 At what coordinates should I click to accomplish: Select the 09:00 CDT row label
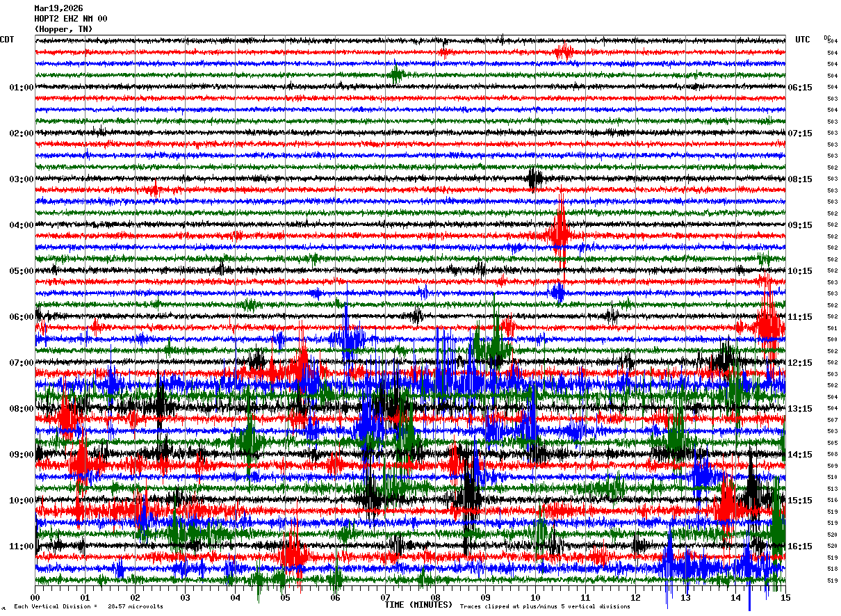22,455
